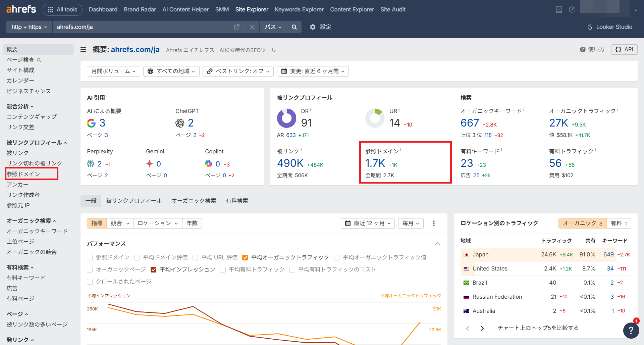Switch location traffic view to 有料
Image resolution: width=644 pixels, height=345 pixels.
coord(619,223)
